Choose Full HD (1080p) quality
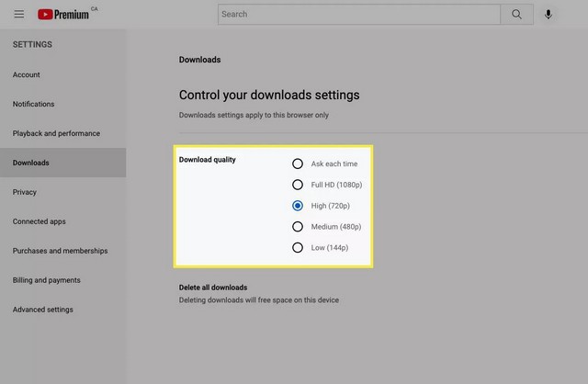The width and height of the screenshot is (588, 384). pyautogui.click(x=298, y=185)
